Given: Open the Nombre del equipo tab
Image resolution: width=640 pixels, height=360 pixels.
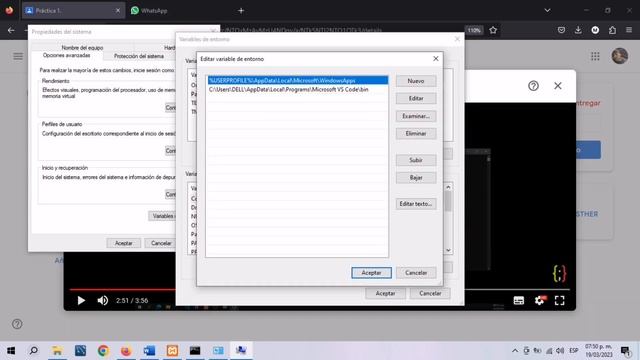Looking at the screenshot, I should tap(82, 48).
